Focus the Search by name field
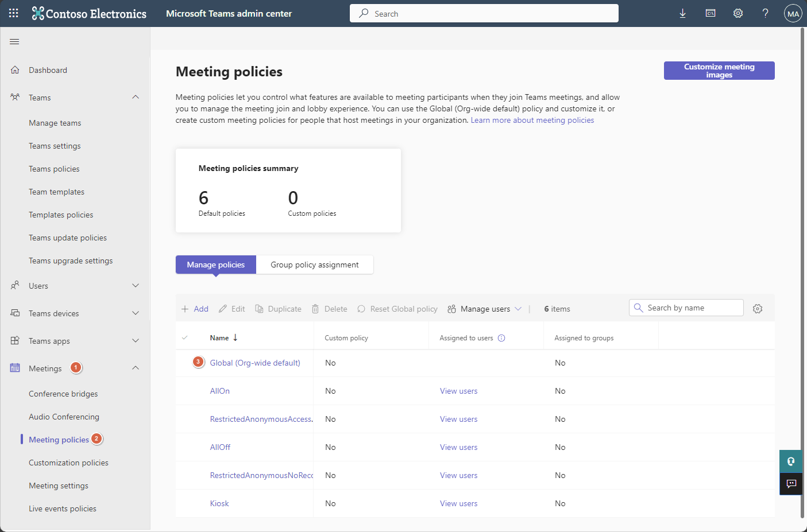Screen dimensions: 807x532 pyautogui.click(x=686, y=308)
